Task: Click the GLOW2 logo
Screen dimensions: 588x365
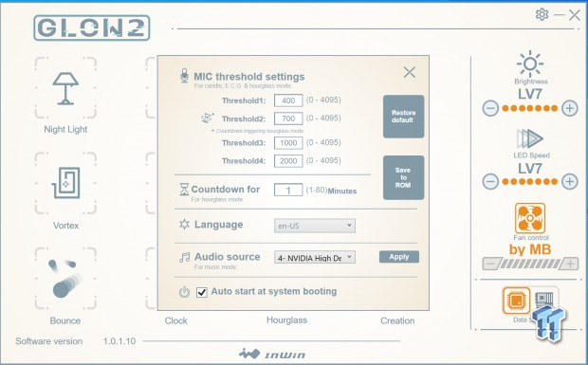Action: point(92,27)
